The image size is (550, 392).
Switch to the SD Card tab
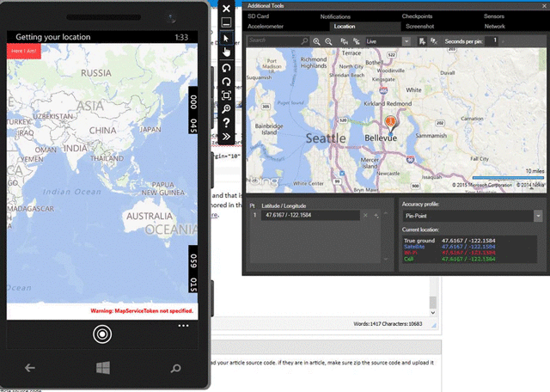coord(258,16)
